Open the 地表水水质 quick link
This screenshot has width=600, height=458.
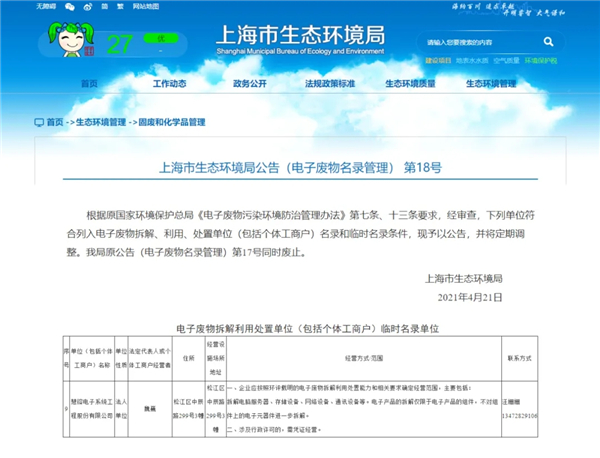click(472, 60)
